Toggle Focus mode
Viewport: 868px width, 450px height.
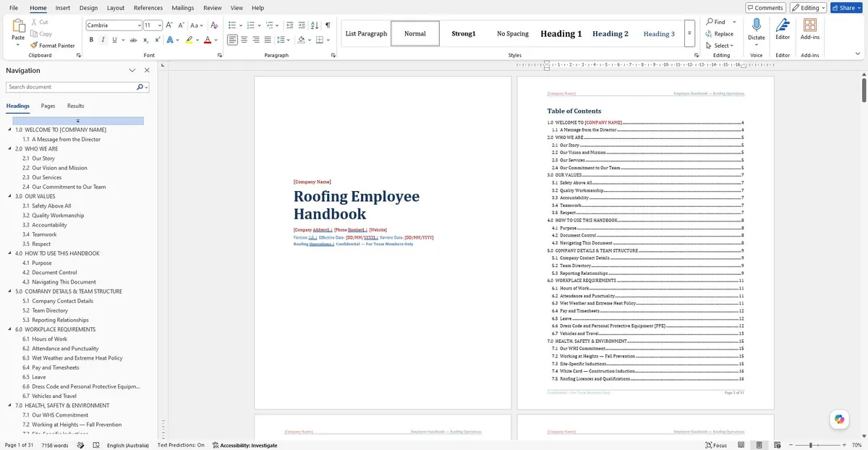pyautogui.click(x=716, y=445)
